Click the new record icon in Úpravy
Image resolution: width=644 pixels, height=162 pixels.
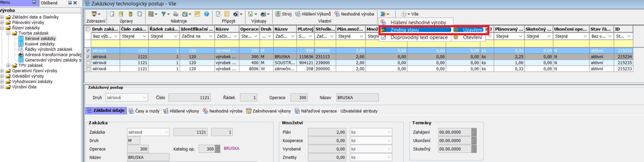[x=112, y=14]
